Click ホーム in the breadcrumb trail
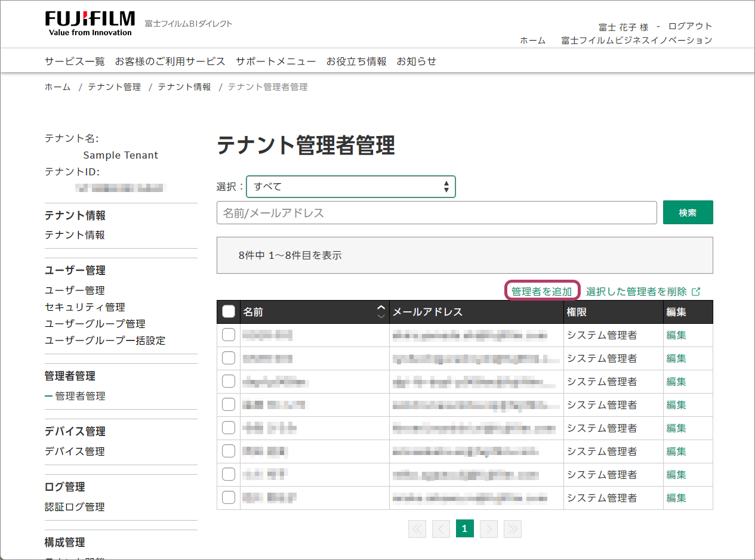This screenshot has width=755, height=560. [x=57, y=87]
